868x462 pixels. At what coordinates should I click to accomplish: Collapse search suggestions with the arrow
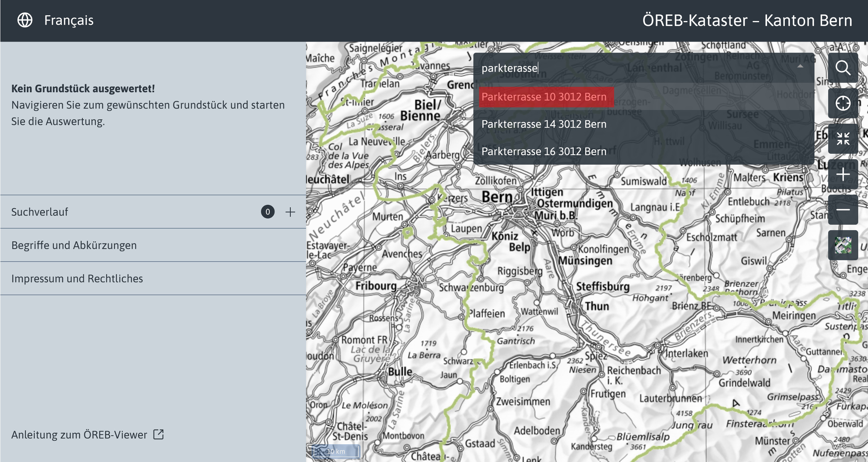tap(800, 66)
